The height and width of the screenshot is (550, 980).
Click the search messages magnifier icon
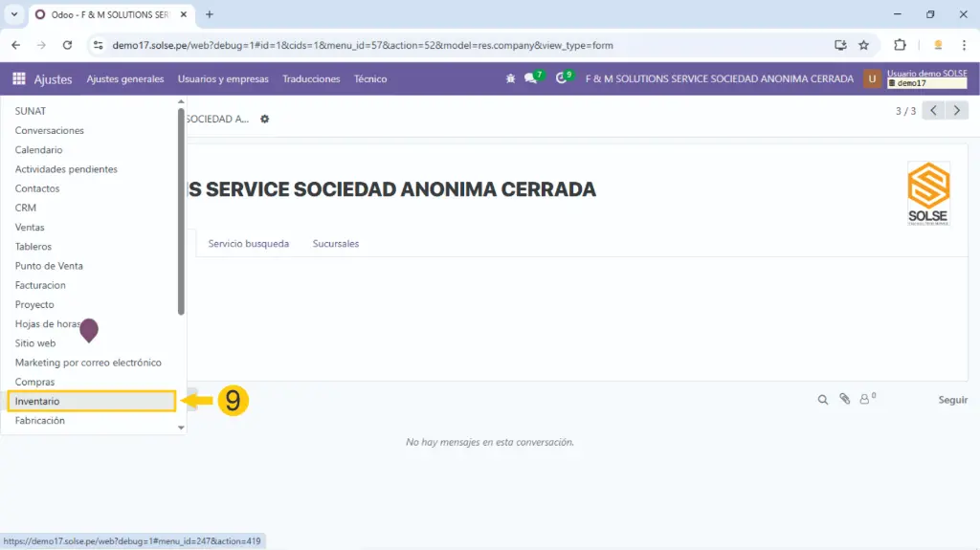tap(822, 400)
